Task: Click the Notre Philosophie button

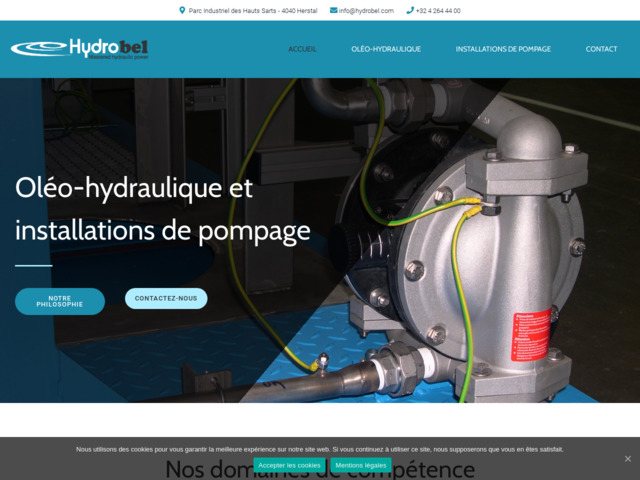Action: pos(60,301)
